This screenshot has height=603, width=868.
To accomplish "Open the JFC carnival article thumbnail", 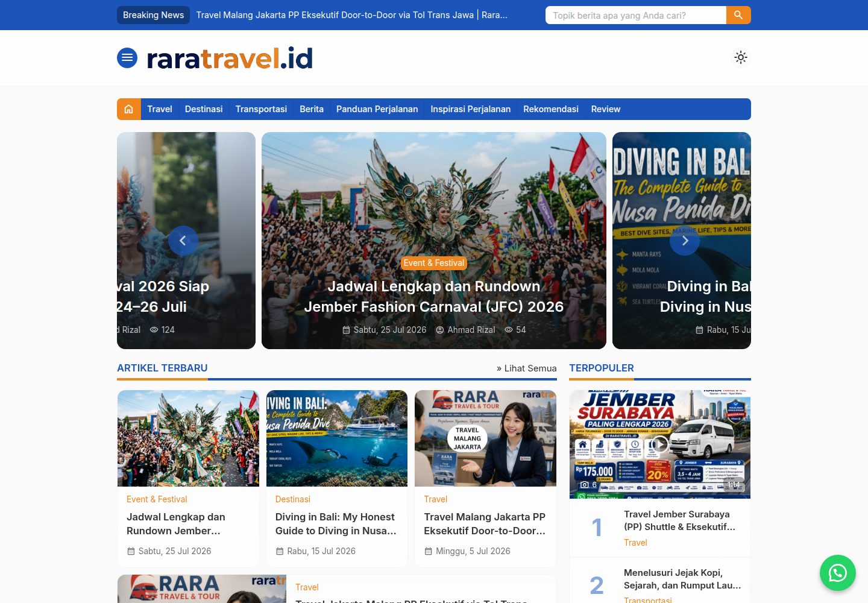I will coord(188,438).
